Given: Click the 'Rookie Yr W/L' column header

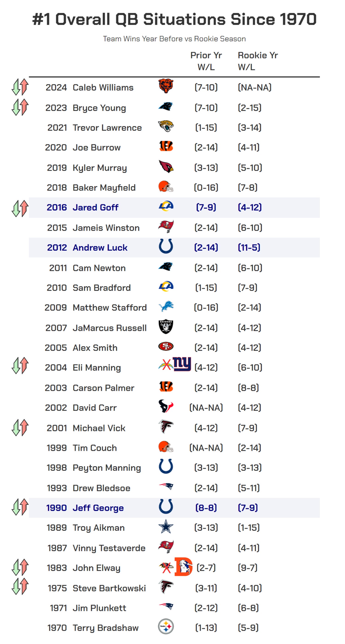Looking at the screenshot, I should pos(258,61).
